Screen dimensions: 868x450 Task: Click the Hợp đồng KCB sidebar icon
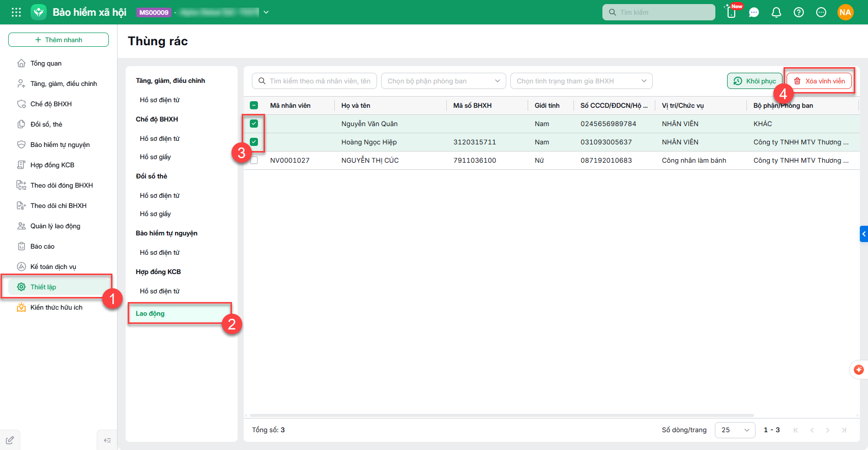pyautogui.click(x=21, y=165)
